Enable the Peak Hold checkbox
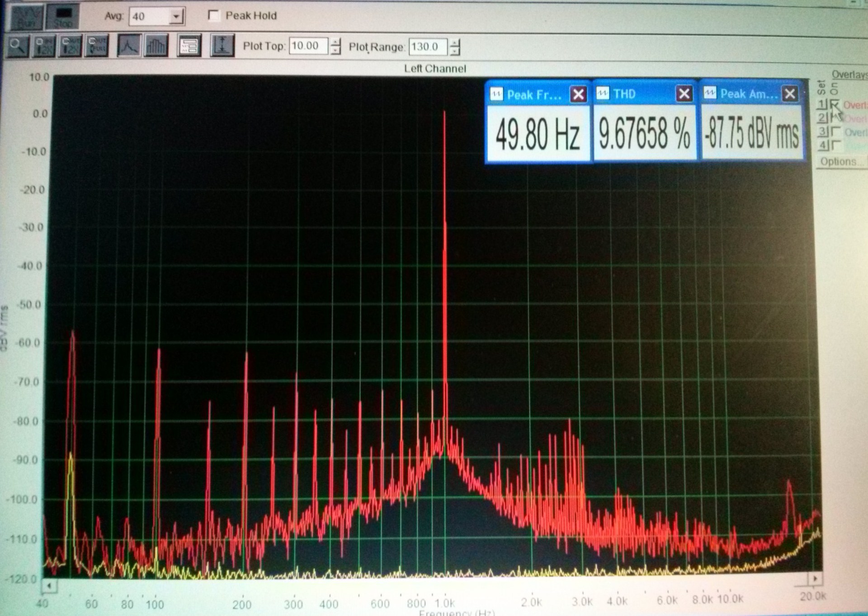The image size is (868, 616). pos(213,15)
